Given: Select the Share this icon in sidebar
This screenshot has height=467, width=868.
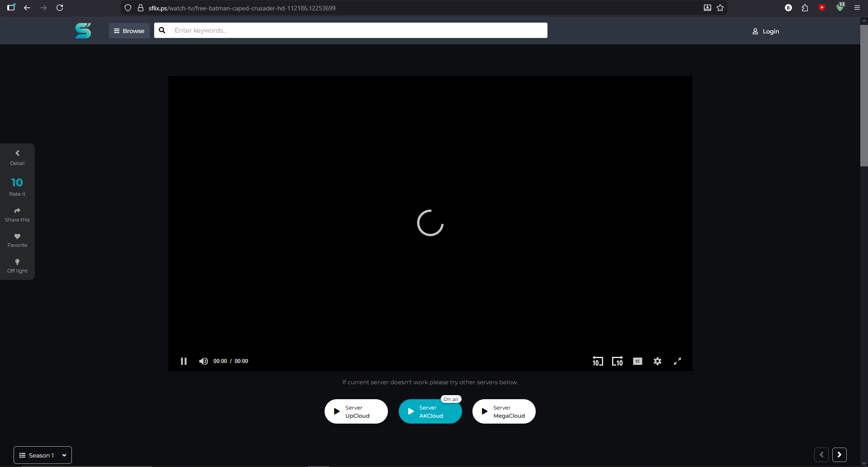Looking at the screenshot, I should [x=17, y=211].
